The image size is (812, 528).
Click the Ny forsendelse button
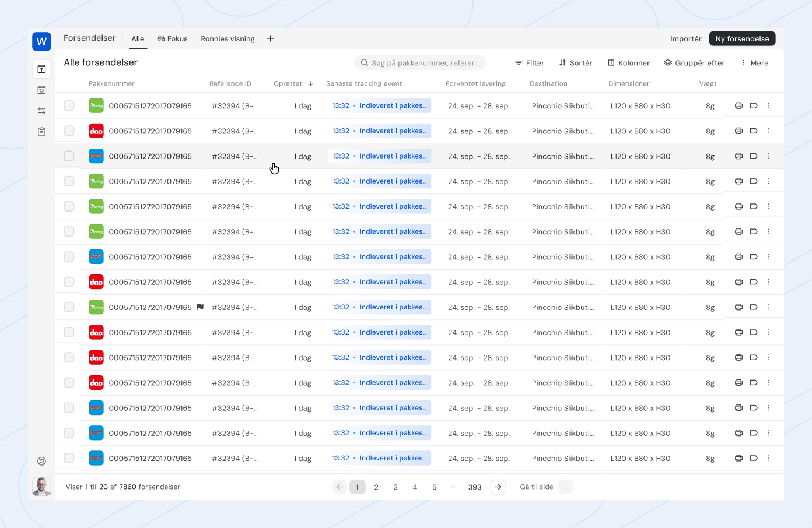(x=742, y=39)
